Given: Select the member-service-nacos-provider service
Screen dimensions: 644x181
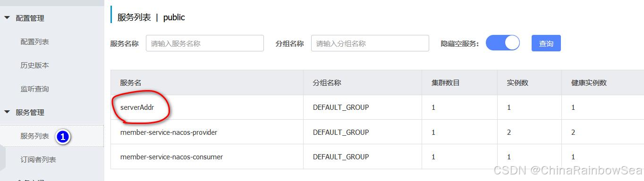Looking at the screenshot, I should [x=169, y=132].
